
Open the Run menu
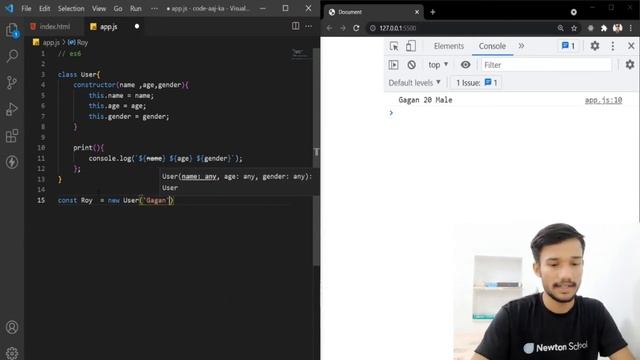(x=136, y=9)
